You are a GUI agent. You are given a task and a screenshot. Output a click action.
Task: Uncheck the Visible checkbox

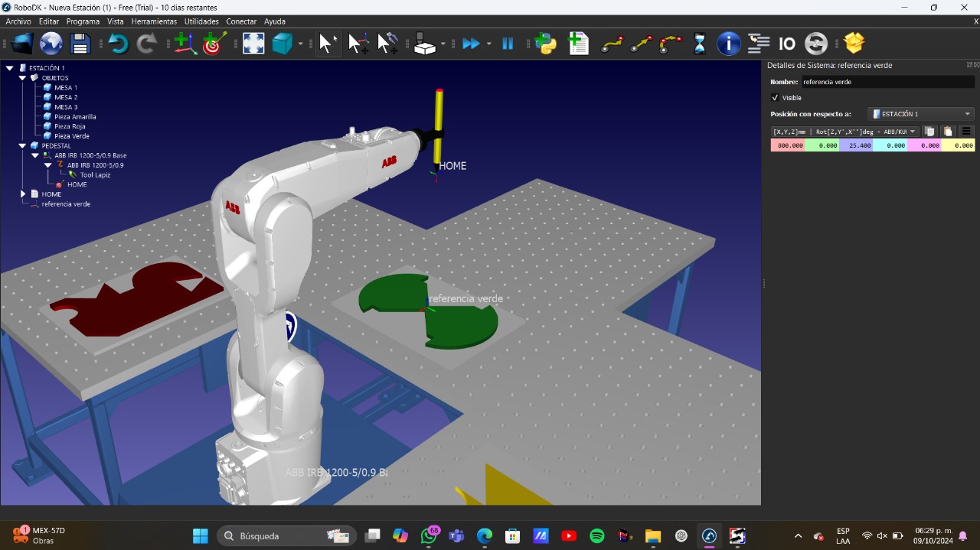click(x=775, y=98)
